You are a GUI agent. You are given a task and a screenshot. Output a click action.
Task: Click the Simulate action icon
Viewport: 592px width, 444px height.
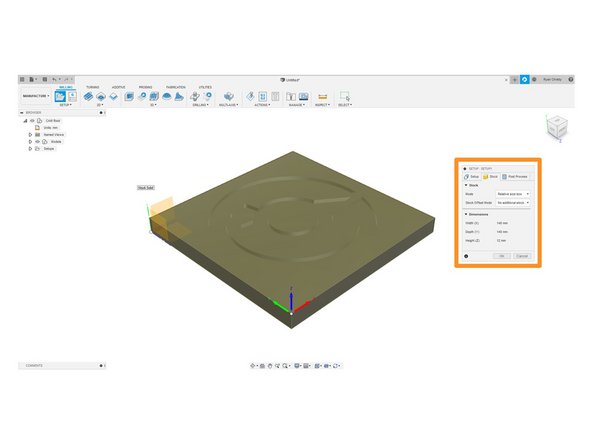(250, 96)
